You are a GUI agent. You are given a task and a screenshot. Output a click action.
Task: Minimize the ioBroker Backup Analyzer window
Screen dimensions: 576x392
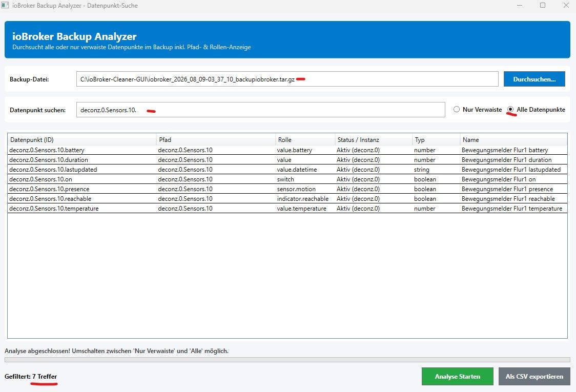pyautogui.click(x=520, y=5)
